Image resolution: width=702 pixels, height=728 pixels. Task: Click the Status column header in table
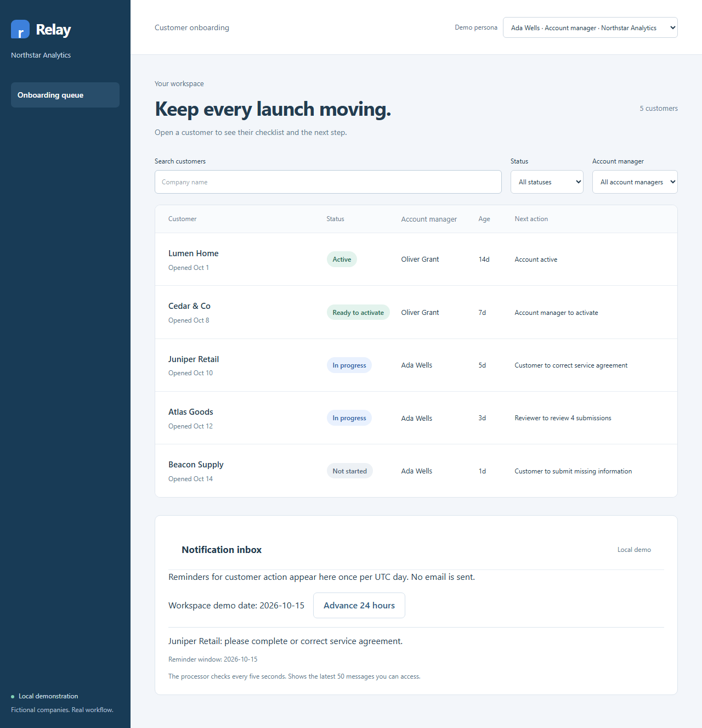[335, 219]
